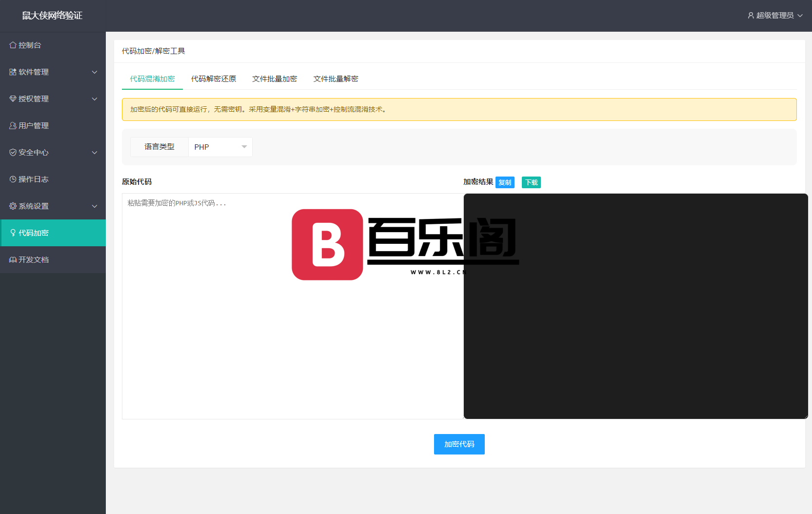Open the 超级管理员 user menu
Image resolution: width=812 pixels, height=514 pixels.
(x=775, y=16)
